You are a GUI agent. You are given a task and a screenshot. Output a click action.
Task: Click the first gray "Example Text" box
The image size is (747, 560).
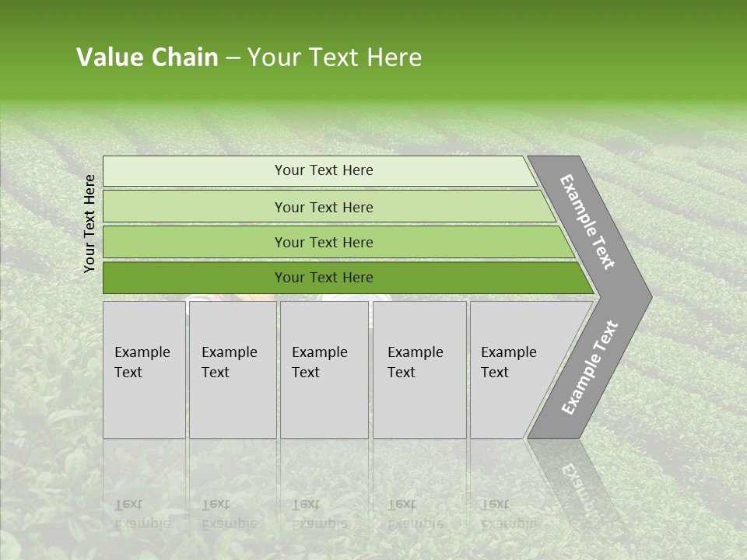(x=143, y=369)
